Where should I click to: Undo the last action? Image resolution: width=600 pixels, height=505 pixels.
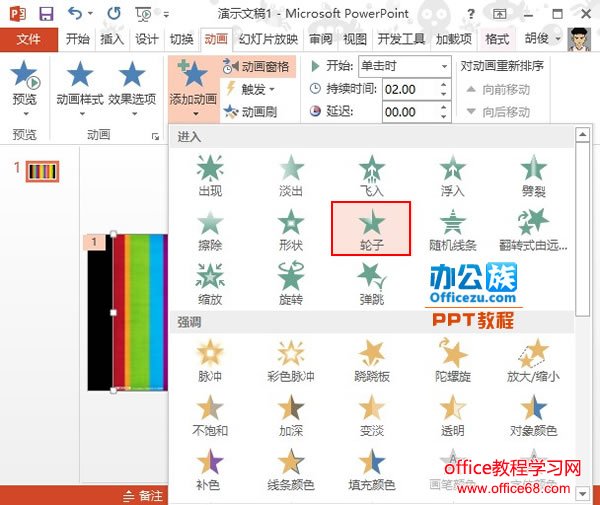point(75,14)
